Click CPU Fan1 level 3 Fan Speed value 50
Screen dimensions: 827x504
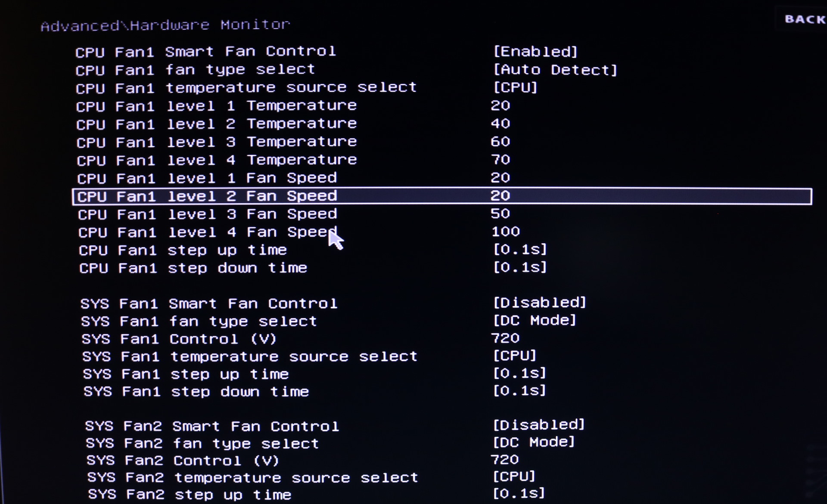(501, 214)
